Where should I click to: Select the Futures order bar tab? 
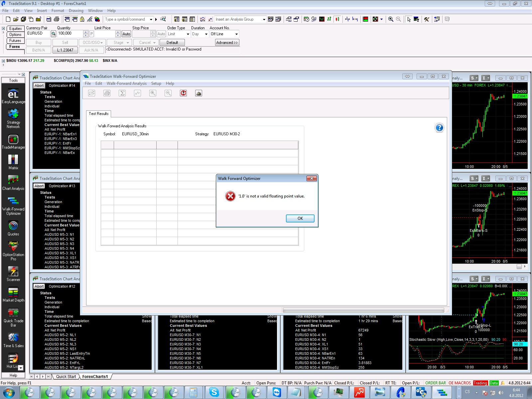coord(15,41)
